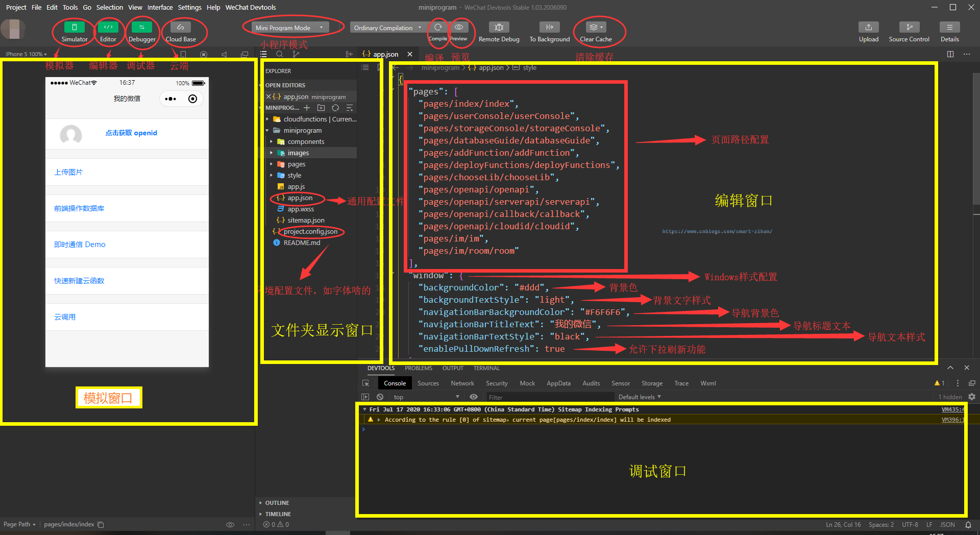Open Source Control panel
The image size is (980, 535).
[909, 28]
